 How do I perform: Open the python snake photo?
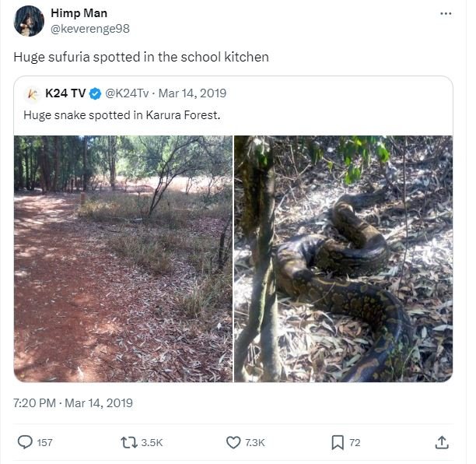tap(343, 258)
